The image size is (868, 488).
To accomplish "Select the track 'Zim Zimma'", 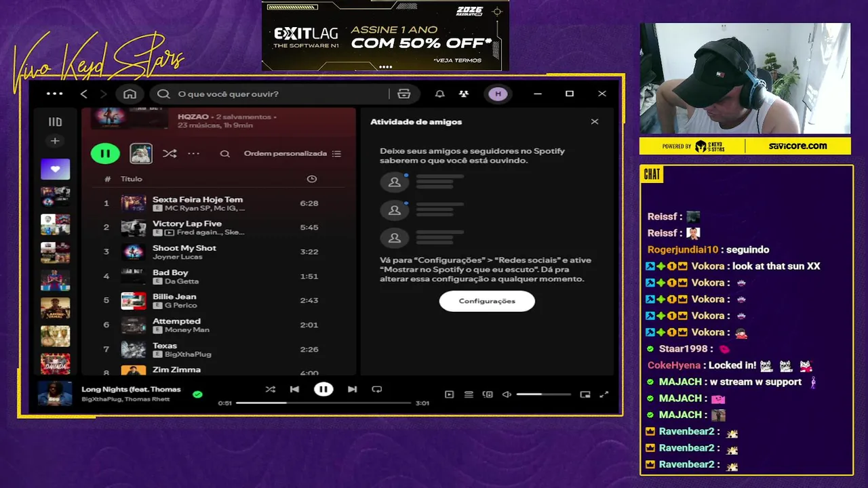I will coord(176,369).
